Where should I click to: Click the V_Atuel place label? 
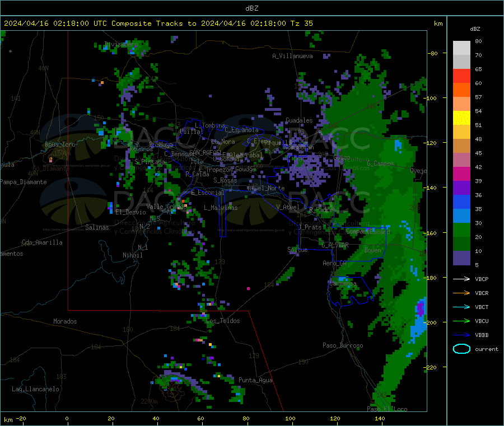click(288, 207)
